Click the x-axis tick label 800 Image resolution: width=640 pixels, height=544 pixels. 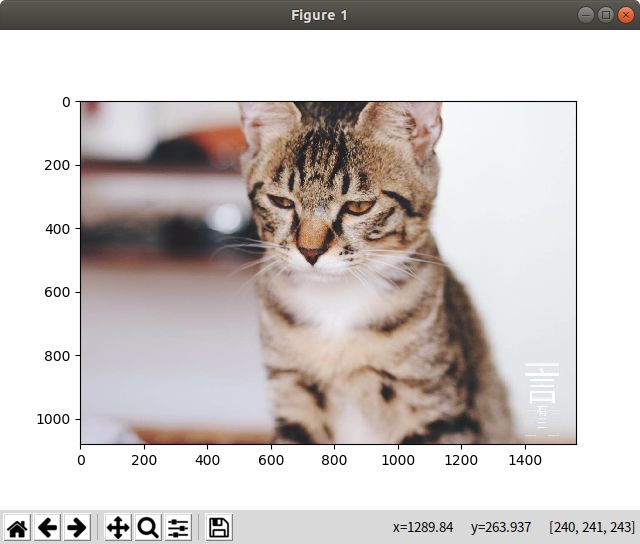[x=334, y=460]
